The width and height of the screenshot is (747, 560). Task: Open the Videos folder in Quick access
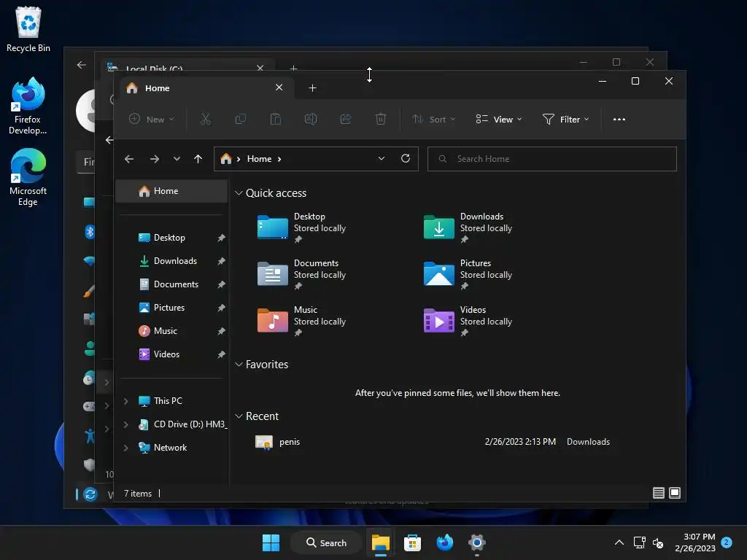click(468, 321)
